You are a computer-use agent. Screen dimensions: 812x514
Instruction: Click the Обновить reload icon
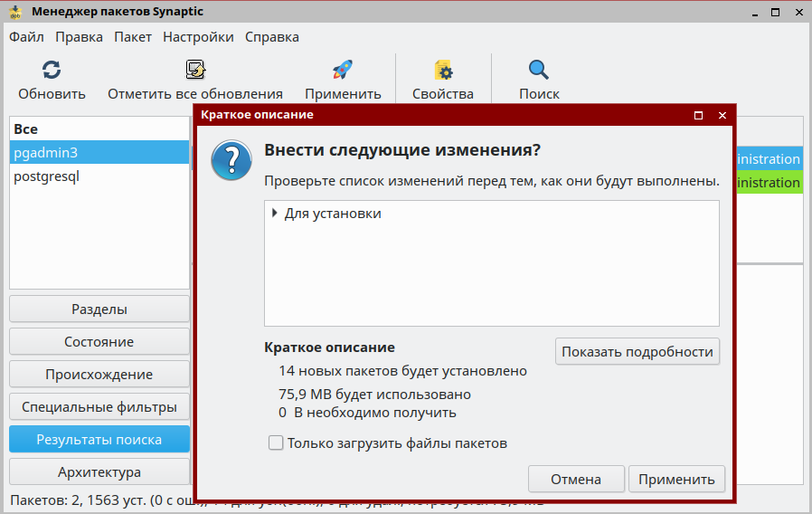click(x=52, y=70)
